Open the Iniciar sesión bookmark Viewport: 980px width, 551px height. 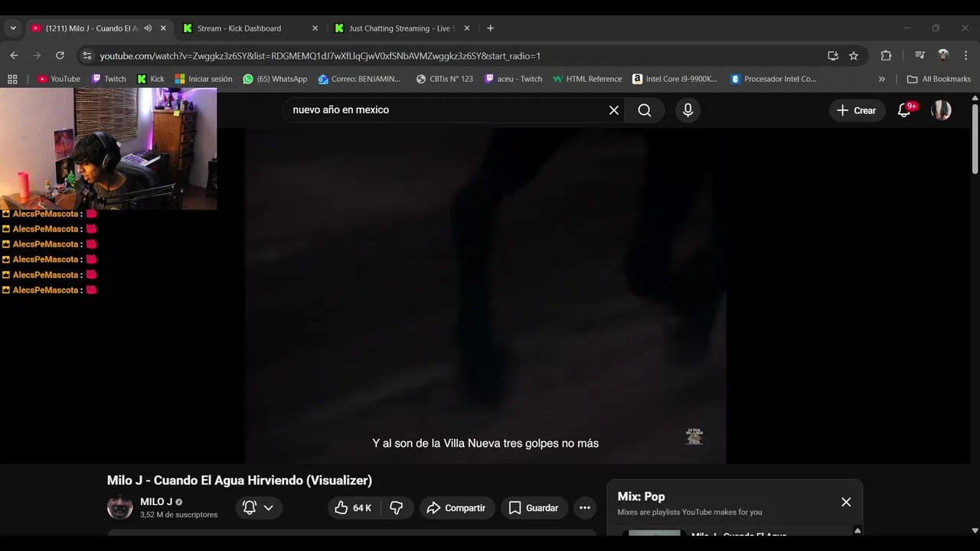pyautogui.click(x=204, y=79)
